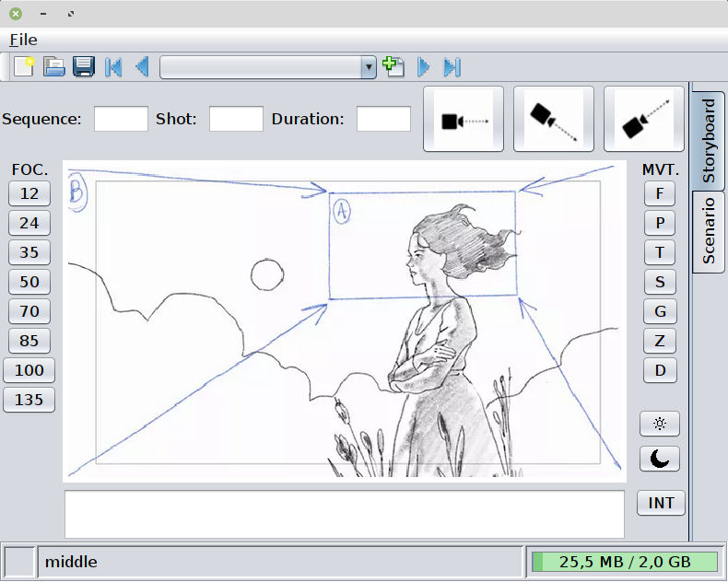
Task: Select the Z movement button
Action: click(x=660, y=341)
